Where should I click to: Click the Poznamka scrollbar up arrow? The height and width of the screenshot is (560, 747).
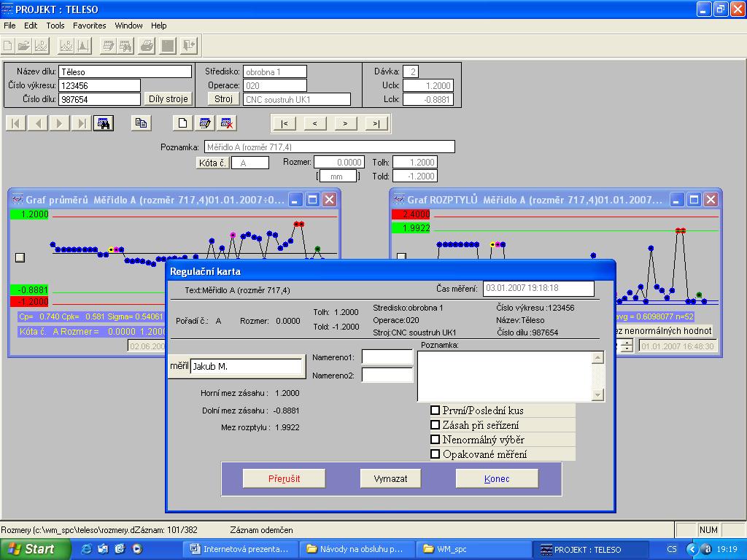pos(597,357)
